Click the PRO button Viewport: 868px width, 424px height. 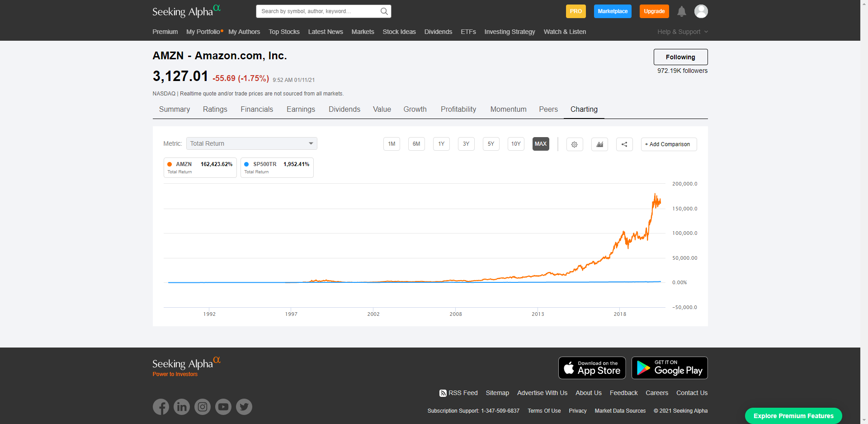[576, 11]
